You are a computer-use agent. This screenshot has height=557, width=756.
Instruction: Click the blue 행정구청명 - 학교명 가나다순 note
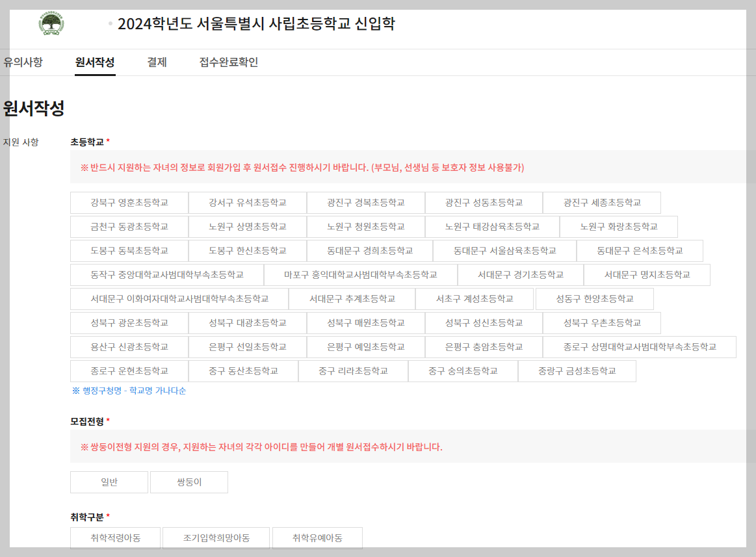[x=129, y=391]
